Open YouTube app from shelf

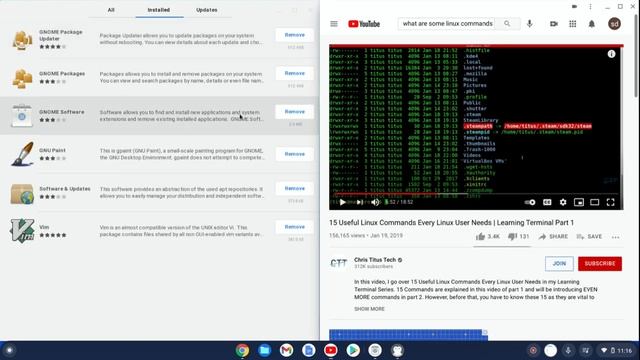click(x=331, y=350)
